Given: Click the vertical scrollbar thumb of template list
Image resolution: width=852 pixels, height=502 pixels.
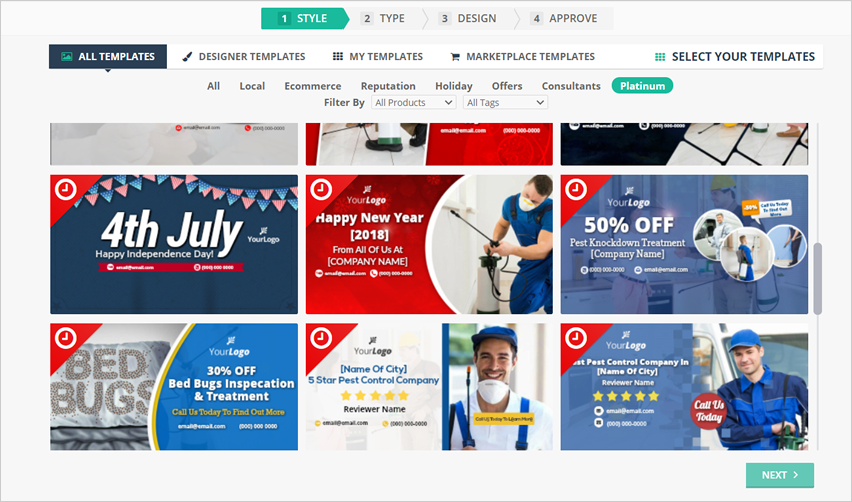Looking at the screenshot, I should [x=817, y=278].
